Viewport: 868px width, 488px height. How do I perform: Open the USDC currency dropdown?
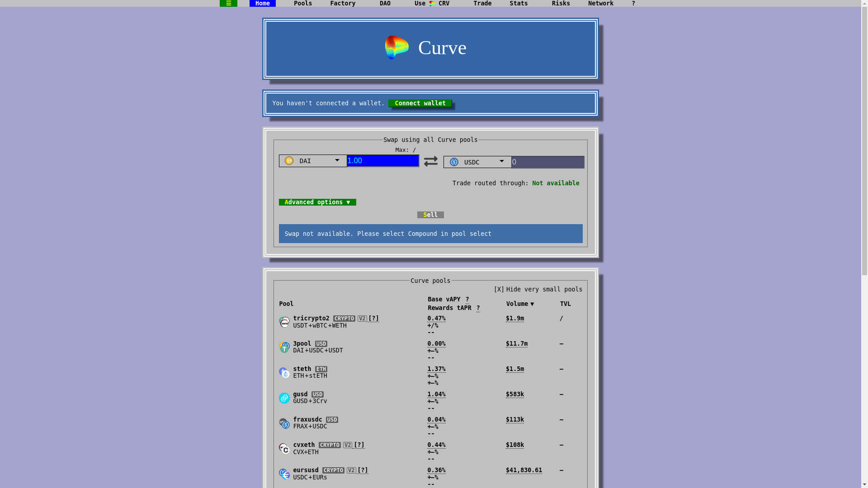[477, 162]
